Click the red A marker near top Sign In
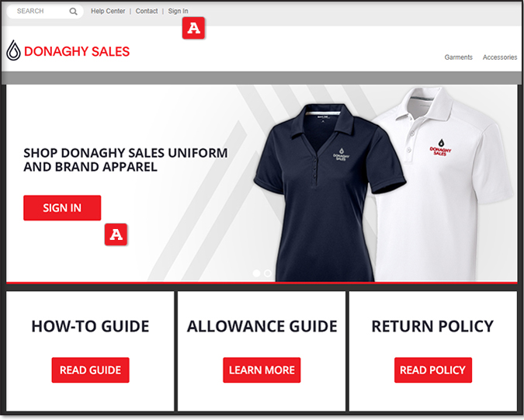The image size is (524, 420). point(193,29)
